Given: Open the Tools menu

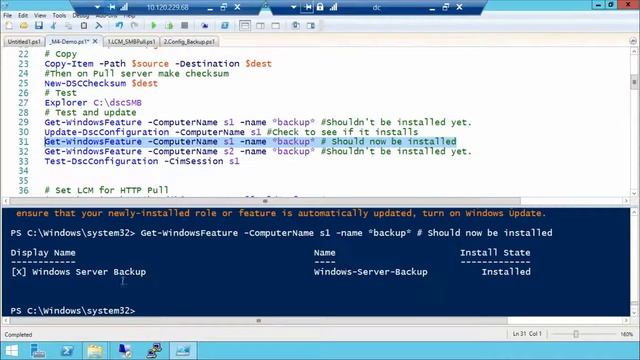Looking at the screenshot, I should pyautogui.click(x=59, y=16).
